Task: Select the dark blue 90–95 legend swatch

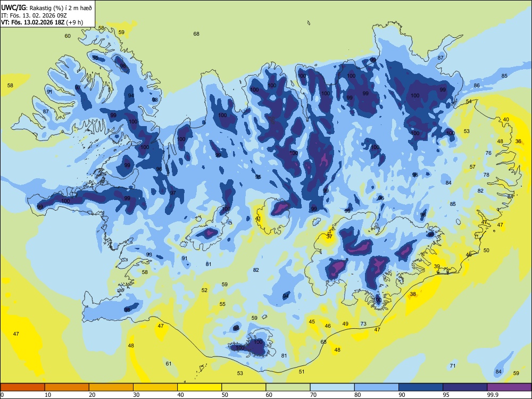Action: pyautogui.click(x=421, y=387)
